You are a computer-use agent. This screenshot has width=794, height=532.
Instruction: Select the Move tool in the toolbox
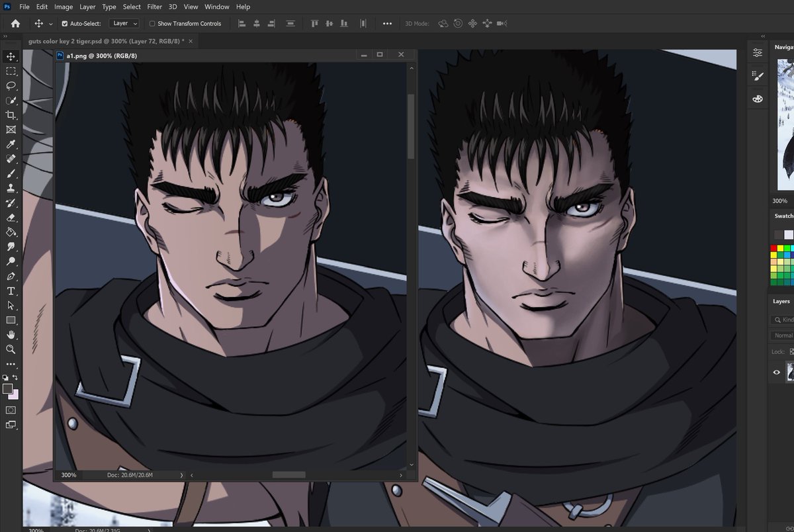tap(11, 57)
